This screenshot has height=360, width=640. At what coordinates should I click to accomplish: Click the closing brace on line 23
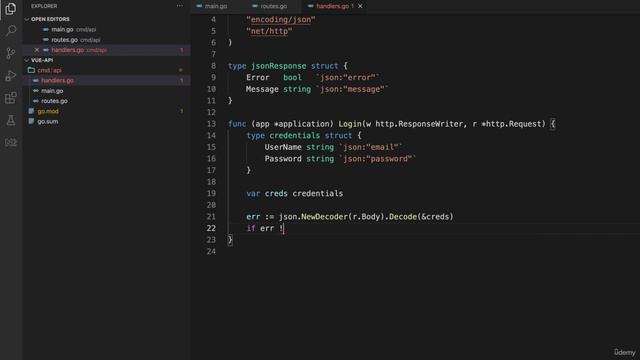(x=230, y=240)
